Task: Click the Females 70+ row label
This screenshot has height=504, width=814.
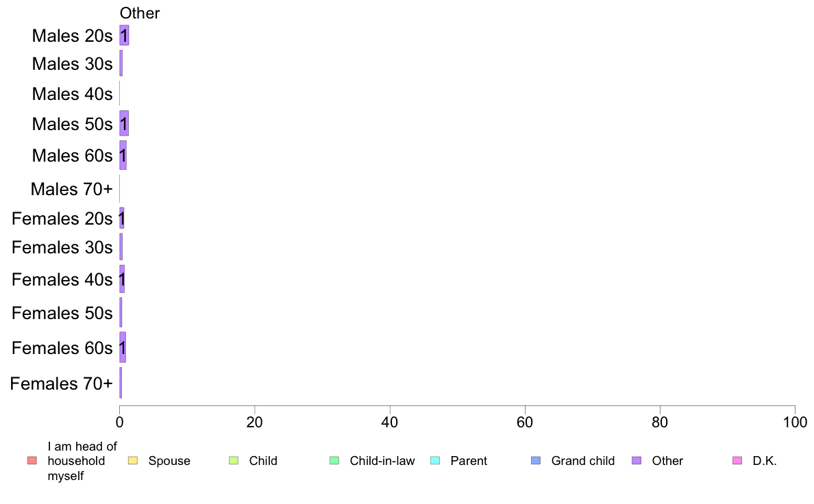Action: point(61,383)
